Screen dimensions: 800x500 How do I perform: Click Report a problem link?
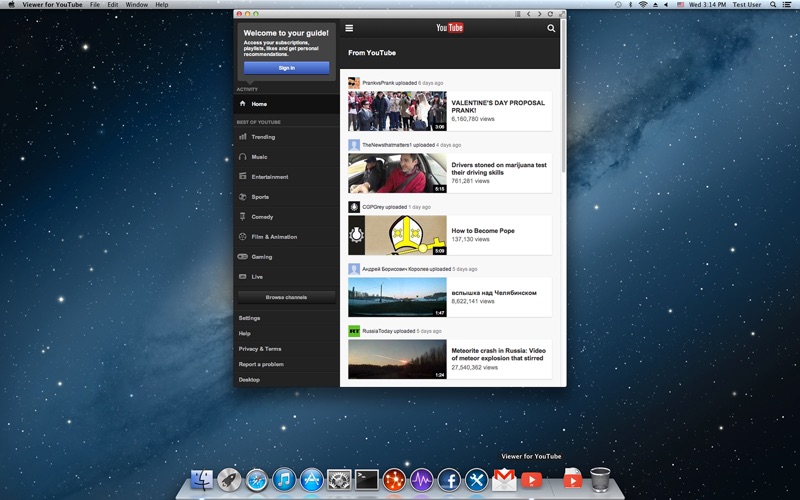point(261,364)
